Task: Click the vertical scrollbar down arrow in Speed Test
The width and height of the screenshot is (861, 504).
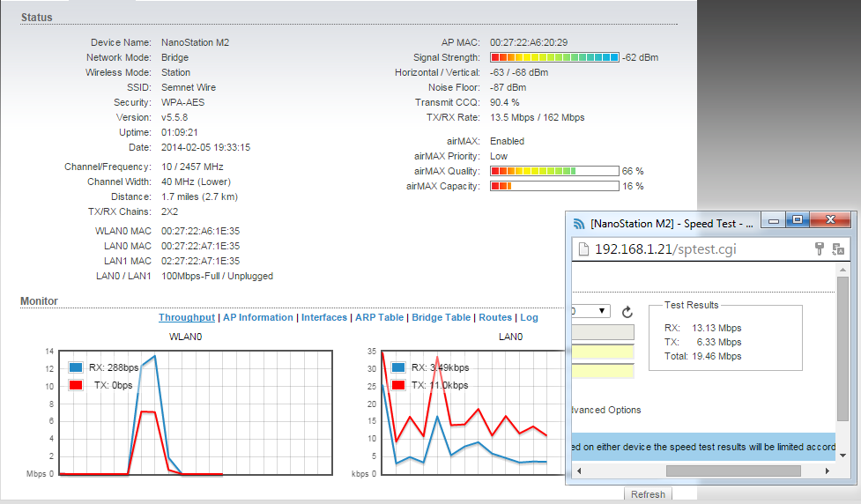Action: [842, 456]
